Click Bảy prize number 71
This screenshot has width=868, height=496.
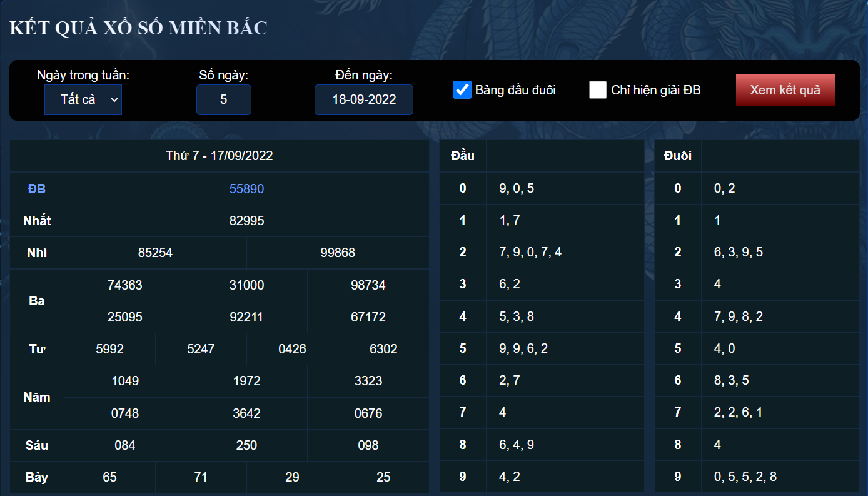(201, 477)
